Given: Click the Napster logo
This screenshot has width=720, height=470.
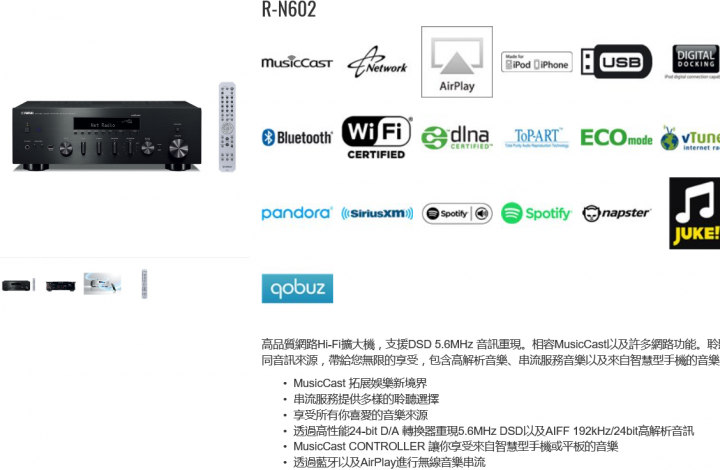Looking at the screenshot, I should (616, 213).
